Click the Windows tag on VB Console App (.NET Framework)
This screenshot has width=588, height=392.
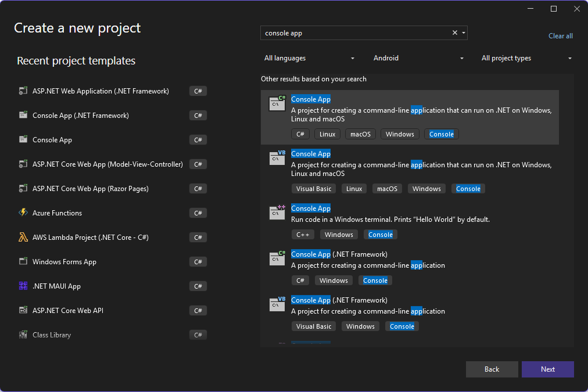(360, 326)
